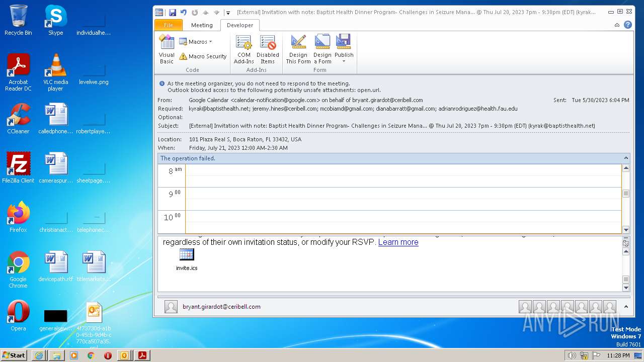644x362 pixels.
Task: Click the Learn more link
Action: tap(398, 242)
